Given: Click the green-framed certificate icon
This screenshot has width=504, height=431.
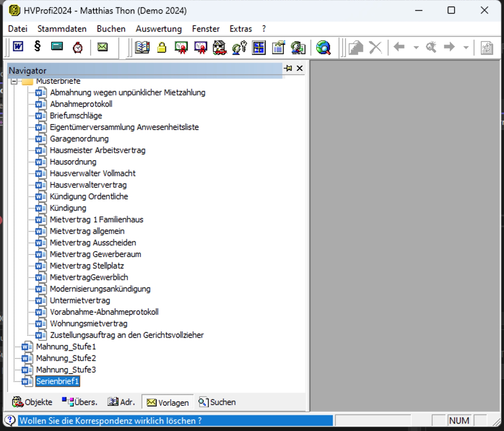Looking at the screenshot, I should click(x=181, y=47).
